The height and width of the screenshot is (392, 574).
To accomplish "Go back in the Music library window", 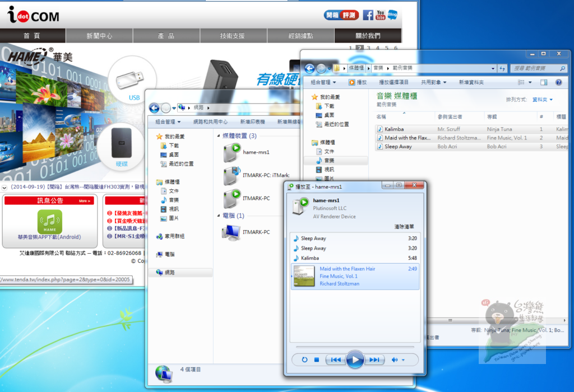I will (309, 68).
